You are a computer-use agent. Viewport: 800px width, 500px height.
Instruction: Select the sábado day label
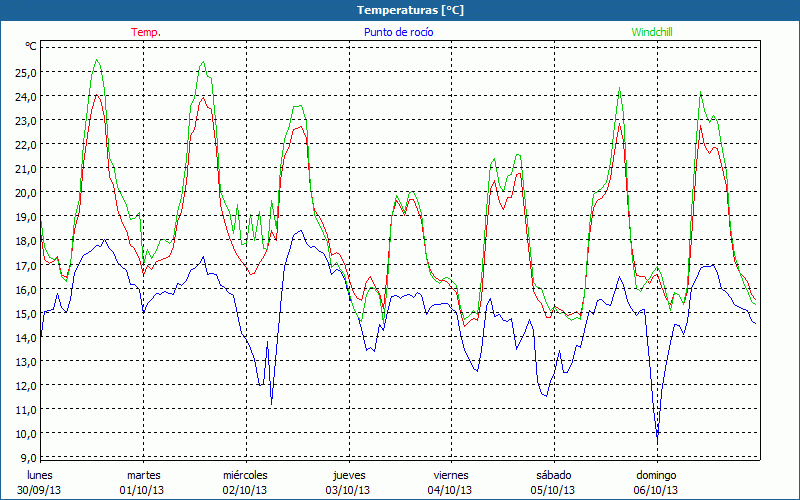(553, 475)
